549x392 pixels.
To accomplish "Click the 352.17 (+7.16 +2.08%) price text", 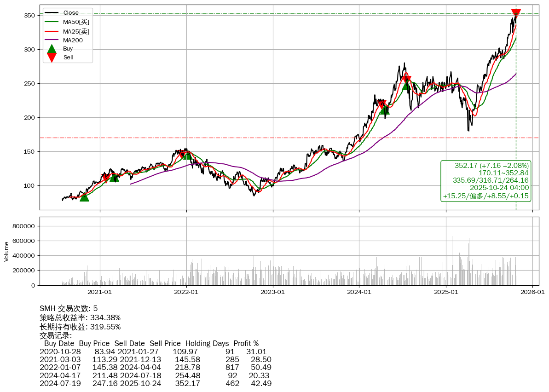I will click(491, 166).
